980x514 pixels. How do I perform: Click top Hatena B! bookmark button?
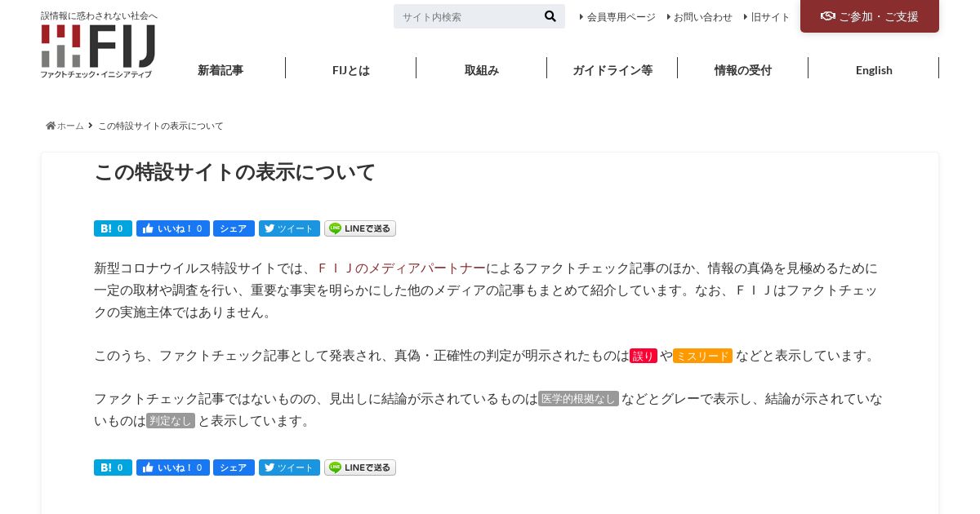[113, 228]
